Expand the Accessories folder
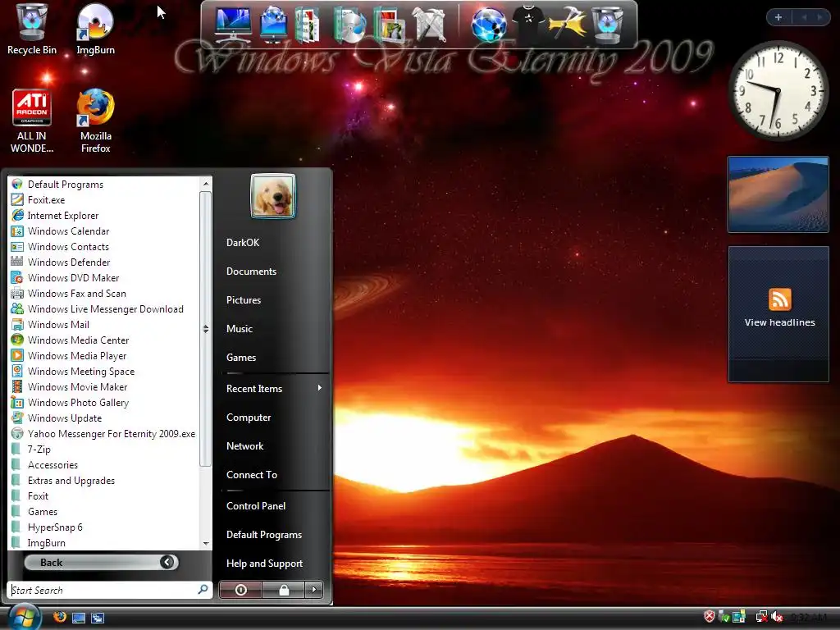The width and height of the screenshot is (840, 630). tap(104, 464)
